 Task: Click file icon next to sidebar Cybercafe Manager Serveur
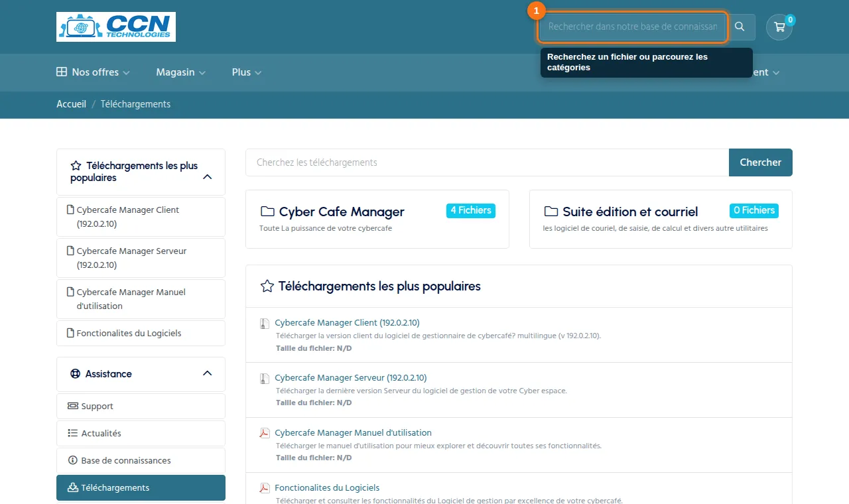click(x=71, y=251)
